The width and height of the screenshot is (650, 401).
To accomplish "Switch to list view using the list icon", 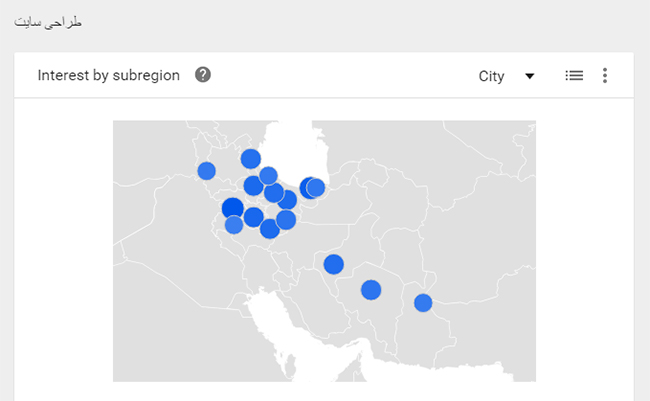I will coord(574,75).
